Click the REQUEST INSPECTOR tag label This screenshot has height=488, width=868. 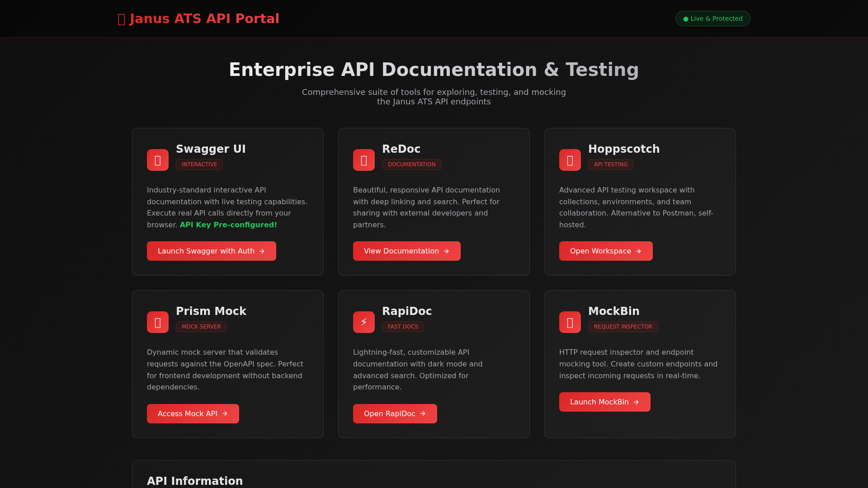(x=623, y=327)
